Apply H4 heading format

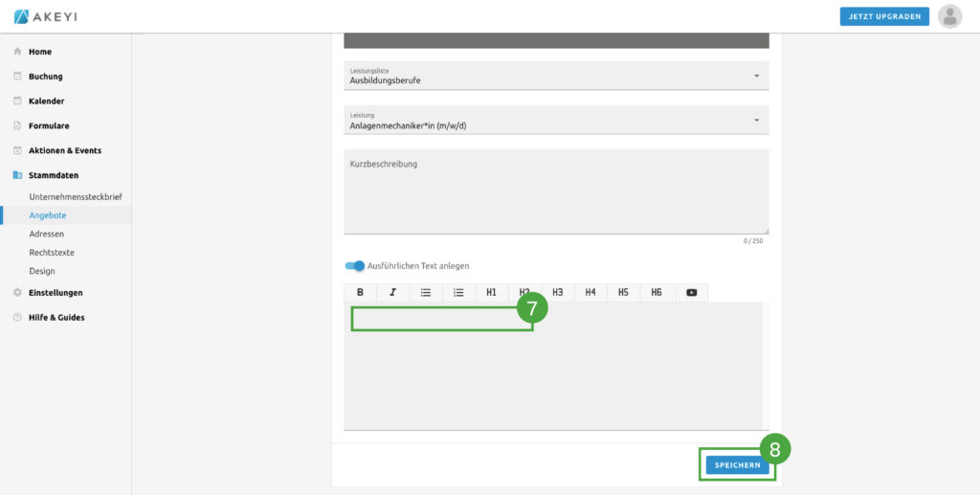(590, 293)
